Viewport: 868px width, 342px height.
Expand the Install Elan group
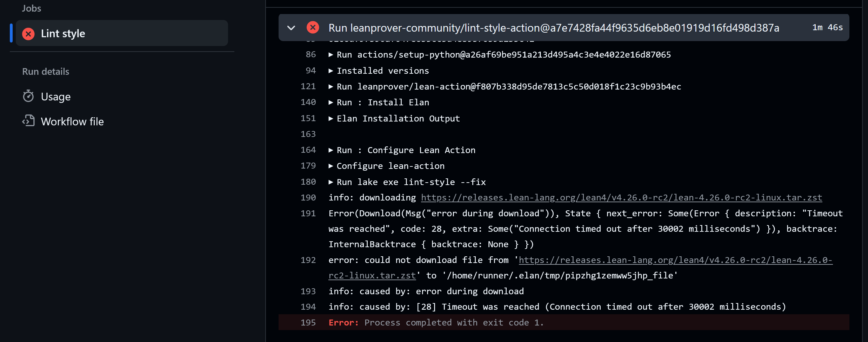pos(330,103)
